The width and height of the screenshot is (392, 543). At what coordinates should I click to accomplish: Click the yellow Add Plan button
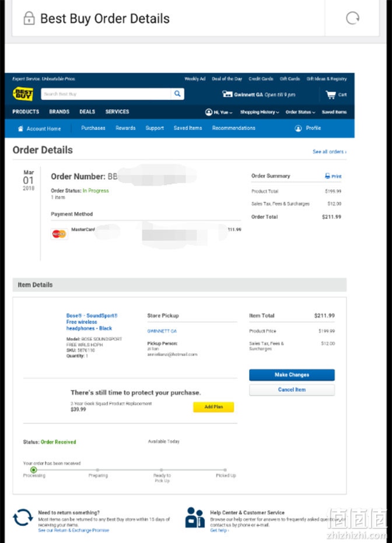213,406
